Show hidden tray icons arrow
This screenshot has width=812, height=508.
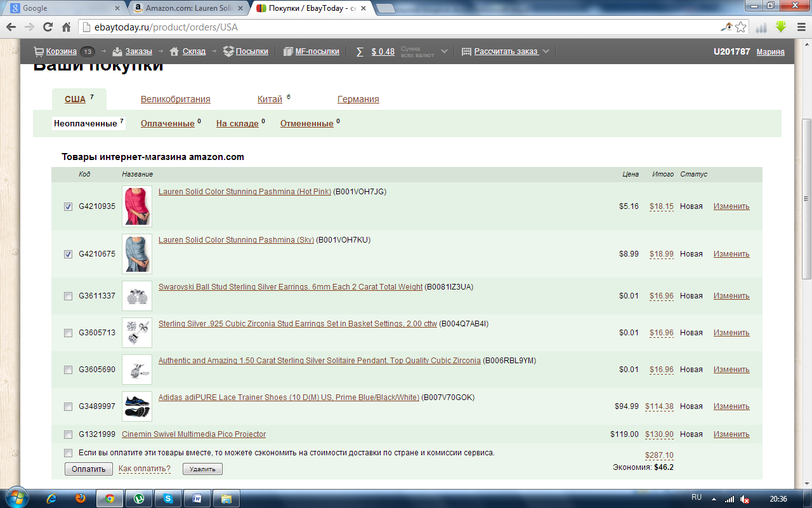coord(714,498)
